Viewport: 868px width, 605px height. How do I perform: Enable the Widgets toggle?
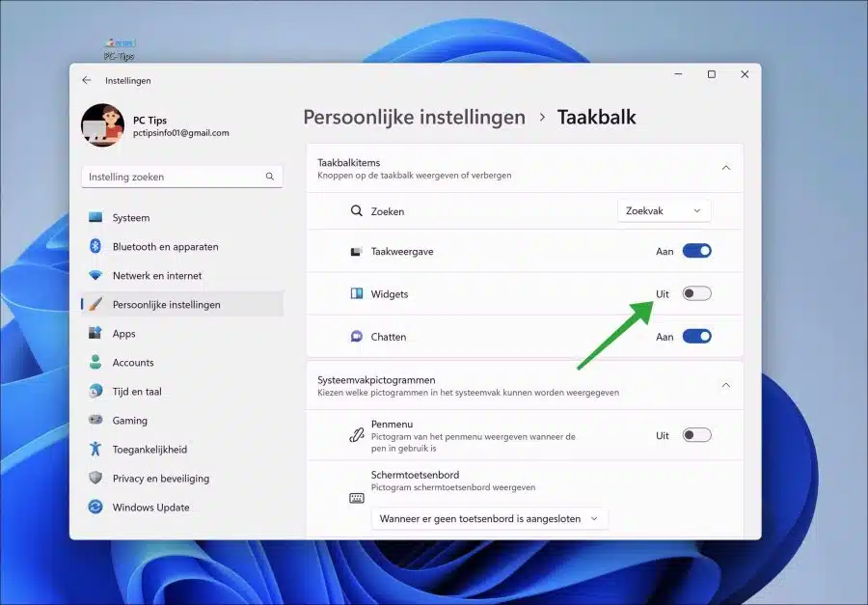(x=696, y=293)
